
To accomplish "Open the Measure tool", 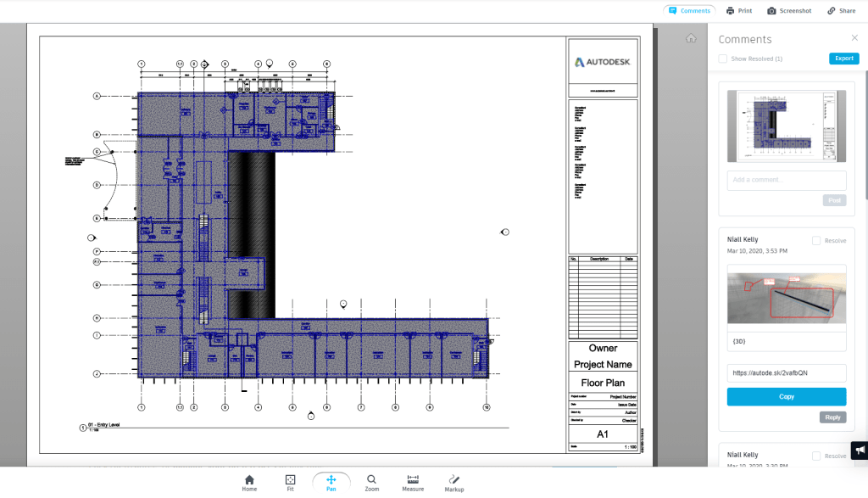I will [412, 479].
